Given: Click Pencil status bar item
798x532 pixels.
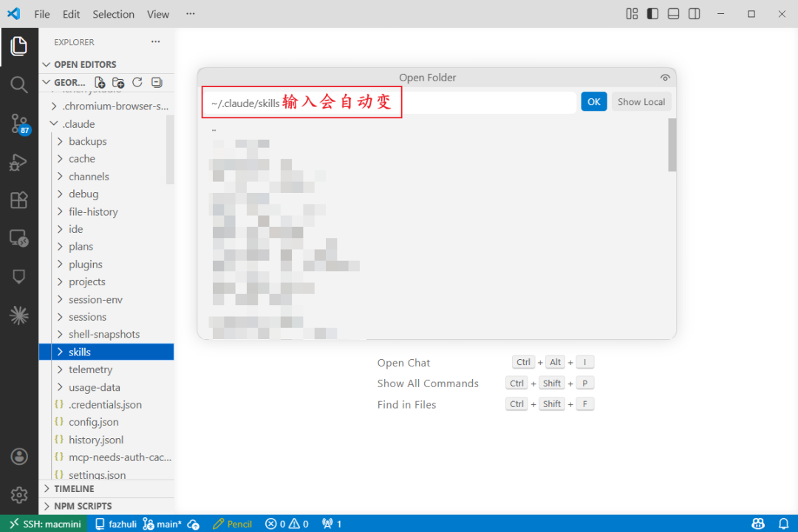Looking at the screenshot, I should point(233,524).
